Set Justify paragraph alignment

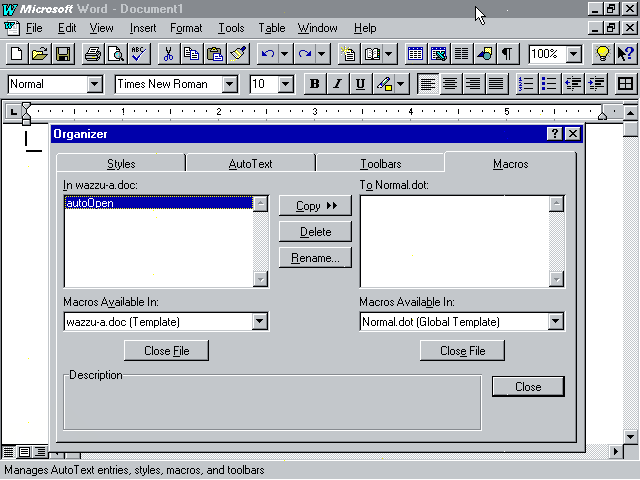496,84
